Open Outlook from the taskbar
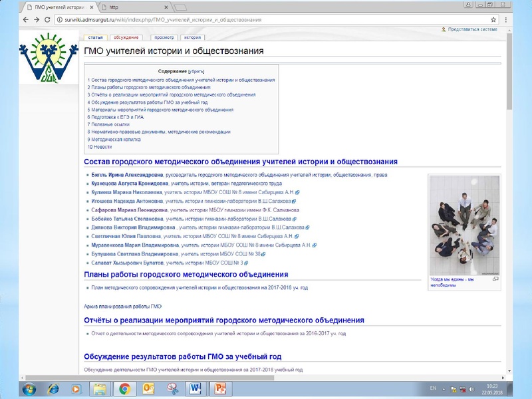This screenshot has height=399, width=532. [x=148, y=388]
